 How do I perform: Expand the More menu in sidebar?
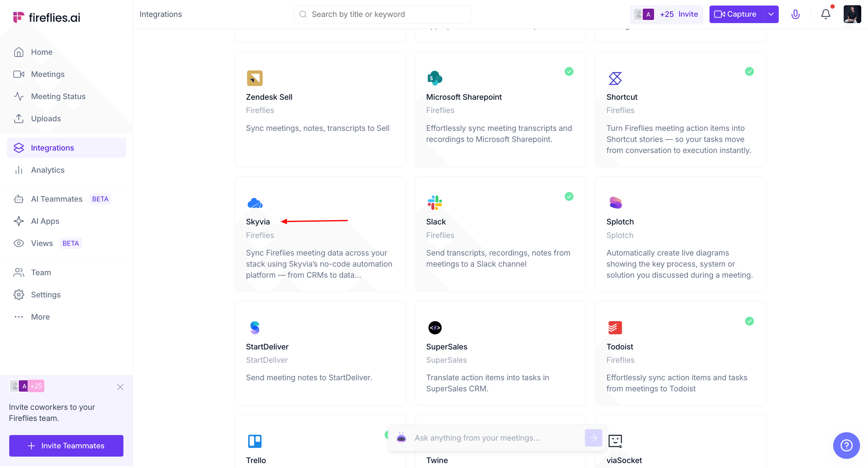tap(40, 317)
